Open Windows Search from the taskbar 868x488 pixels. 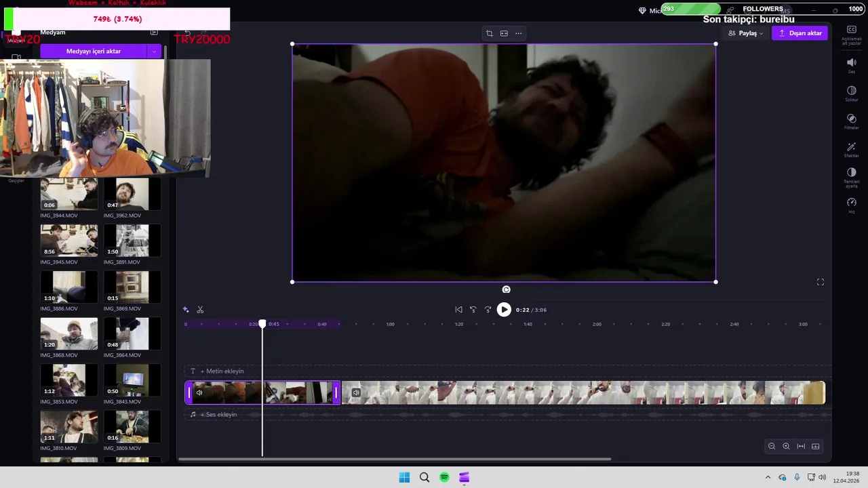click(425, 477)
